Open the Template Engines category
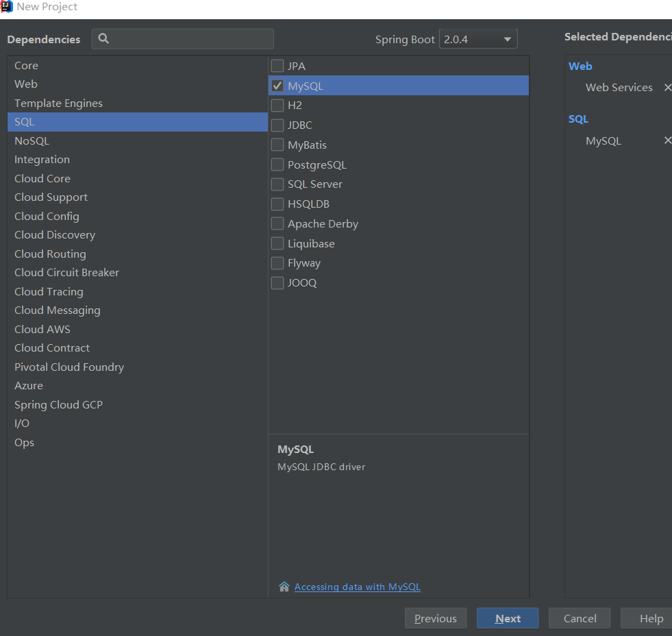 tap(58, 103)
